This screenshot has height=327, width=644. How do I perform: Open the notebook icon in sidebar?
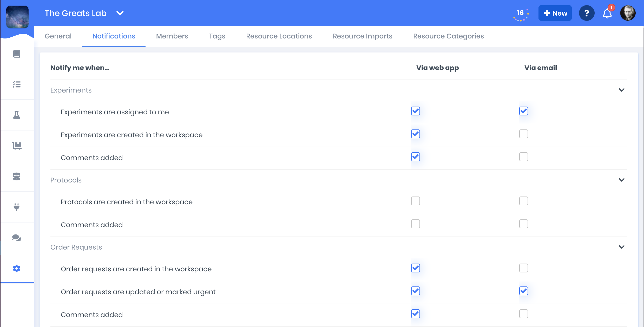(17, 54)
